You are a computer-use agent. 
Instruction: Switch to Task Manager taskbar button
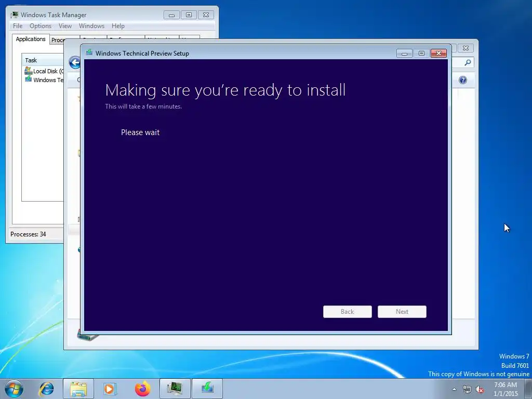pos(175,389)
